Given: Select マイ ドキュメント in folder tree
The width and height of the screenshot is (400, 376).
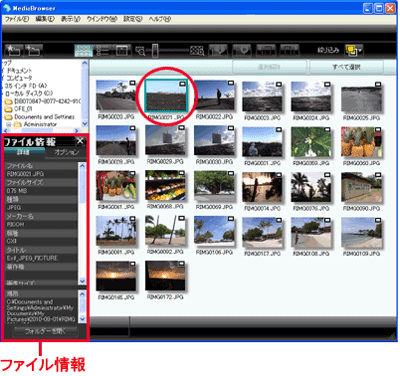Looking at the screenshot, I should tap(17, 70).
